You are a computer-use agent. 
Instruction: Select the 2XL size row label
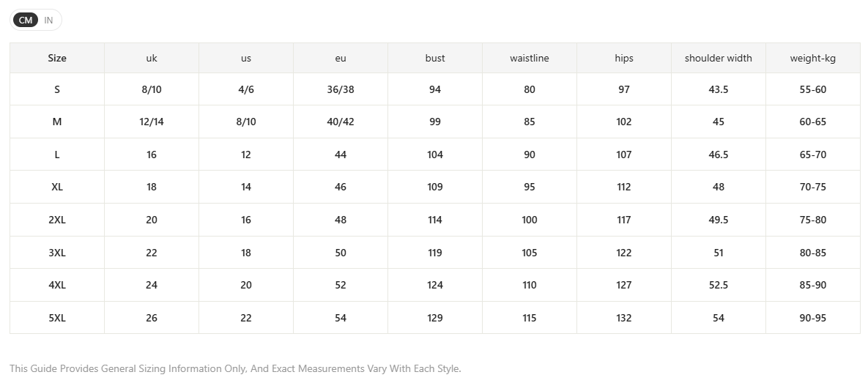pyautogui.click(x=57, y=220)
